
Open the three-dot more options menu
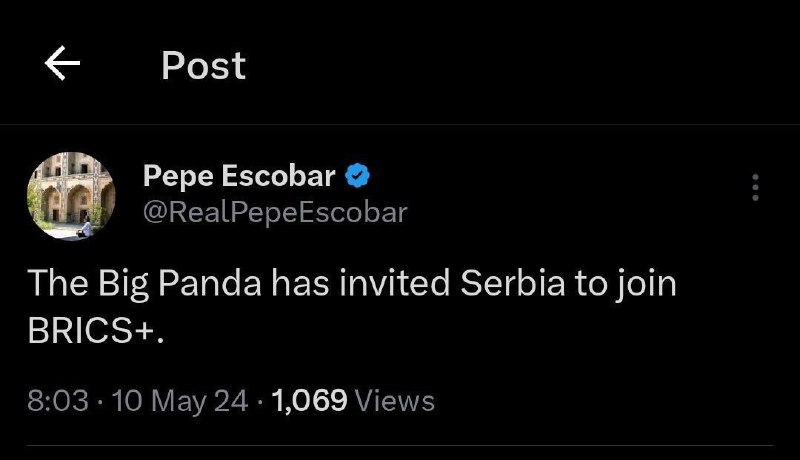755,187
